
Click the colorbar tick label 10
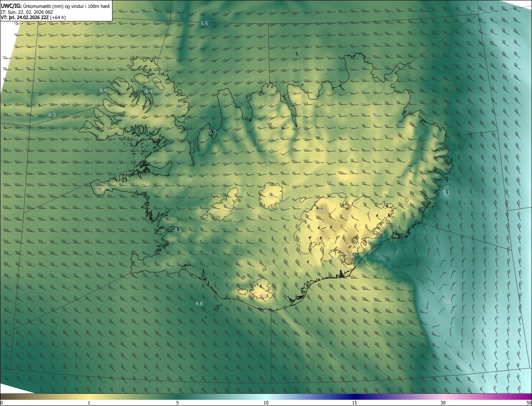click(x=266, y=403)
